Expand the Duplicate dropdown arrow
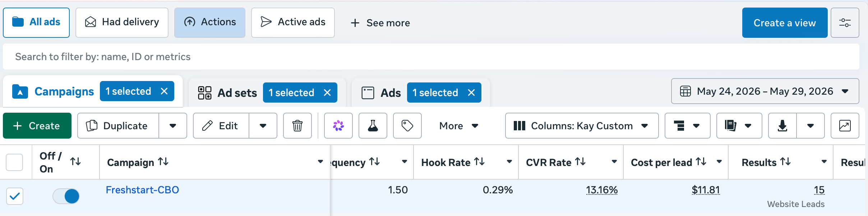 (x=173, y=126)
